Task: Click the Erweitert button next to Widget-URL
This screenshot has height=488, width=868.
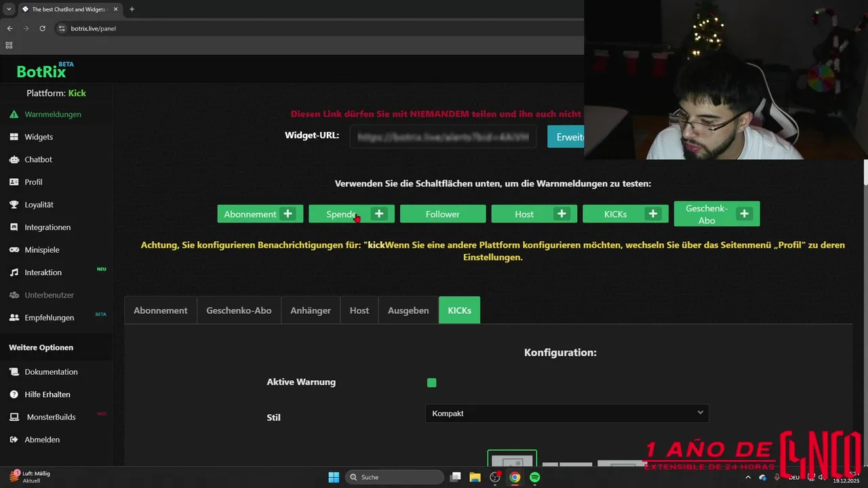Action: coord(566,136)
